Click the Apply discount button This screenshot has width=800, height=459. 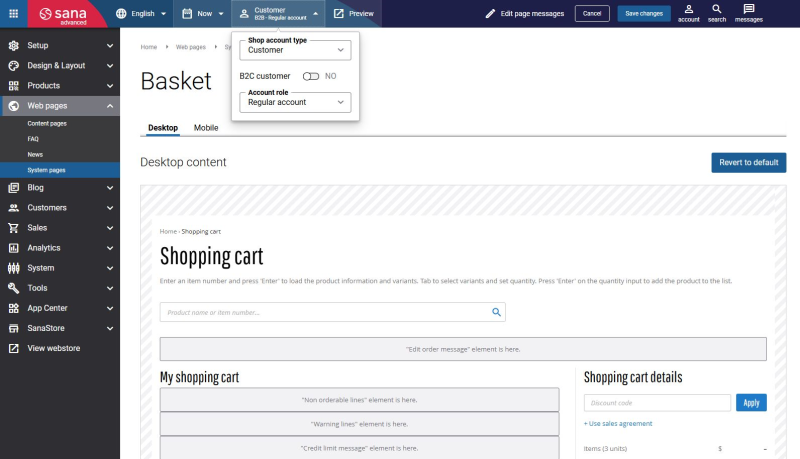tap(751, 403)
